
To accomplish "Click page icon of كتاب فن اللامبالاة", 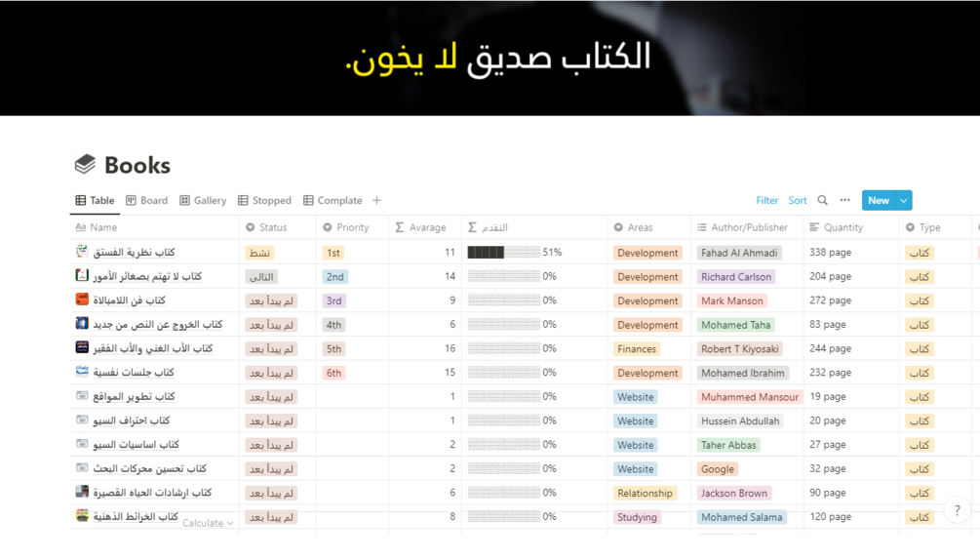I will tap(82, 300).
